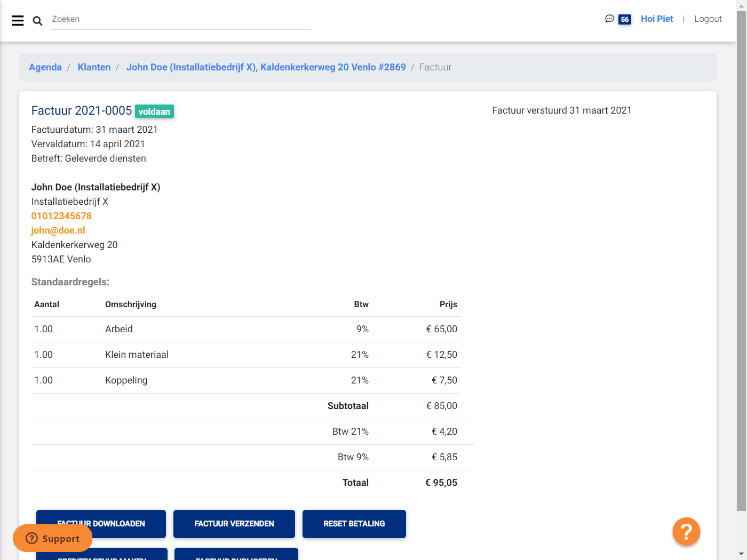Click Hoi Piet account name
This screenshot has width=747, height=560.
657,19
